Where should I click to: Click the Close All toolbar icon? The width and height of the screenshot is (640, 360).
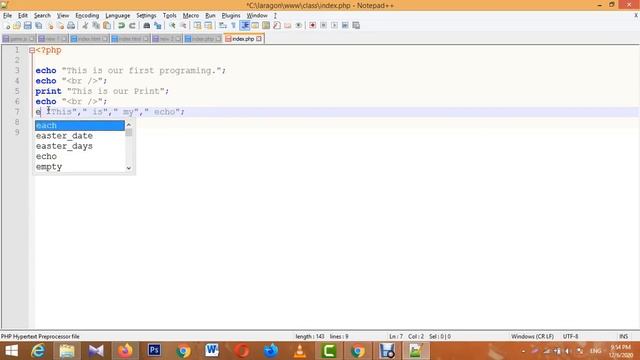(x=60, y=25)
